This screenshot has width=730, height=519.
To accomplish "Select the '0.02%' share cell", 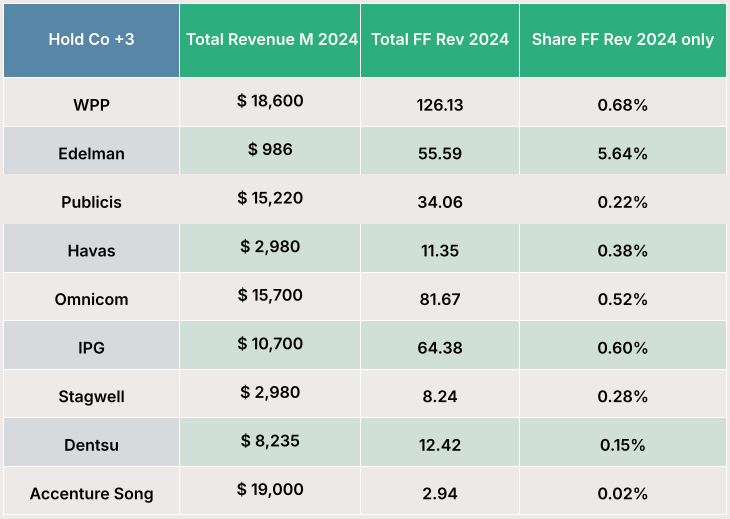I will coord(623,491).
